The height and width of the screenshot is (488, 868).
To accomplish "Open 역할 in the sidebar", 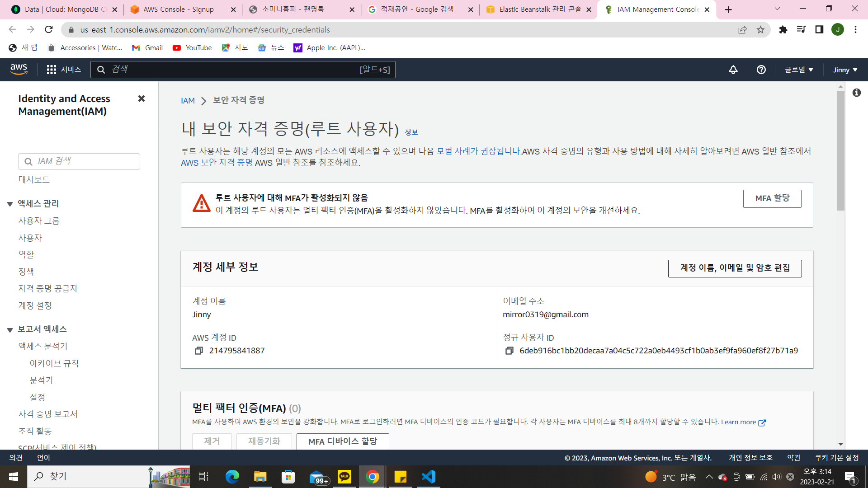I will click(26, 254).
